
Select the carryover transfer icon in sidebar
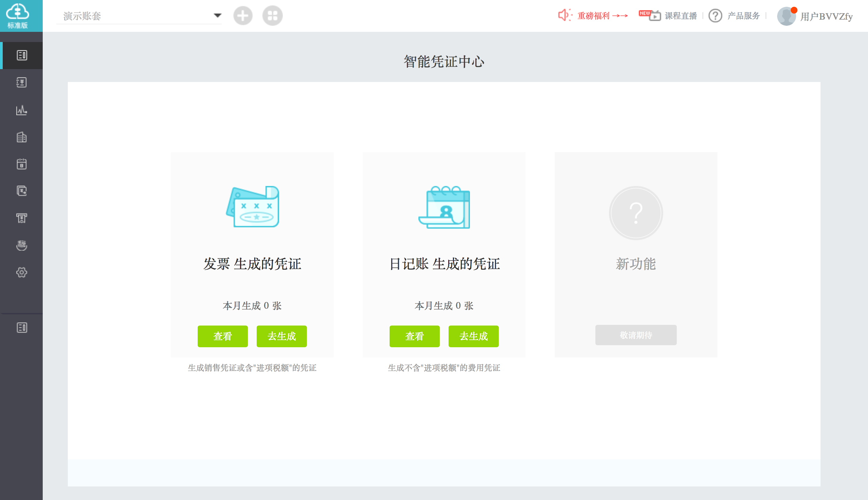[x=22, y=191]
